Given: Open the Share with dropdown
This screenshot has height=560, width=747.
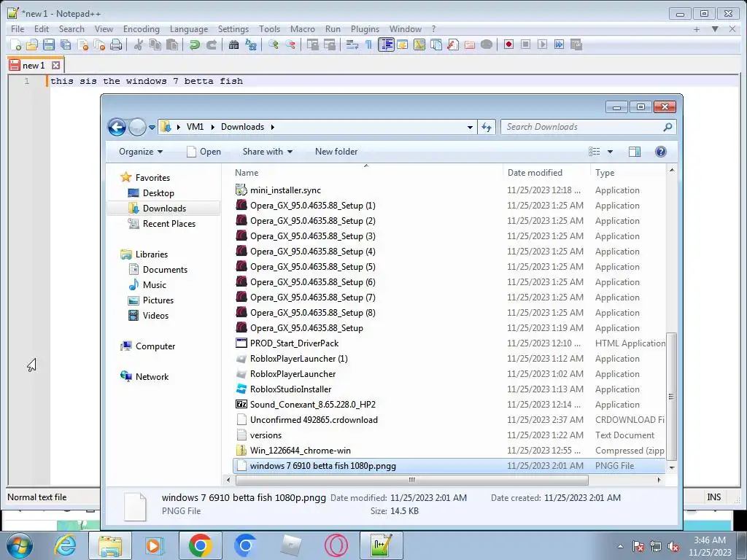Looking at the screenshot, I should [x=267, y=152].
